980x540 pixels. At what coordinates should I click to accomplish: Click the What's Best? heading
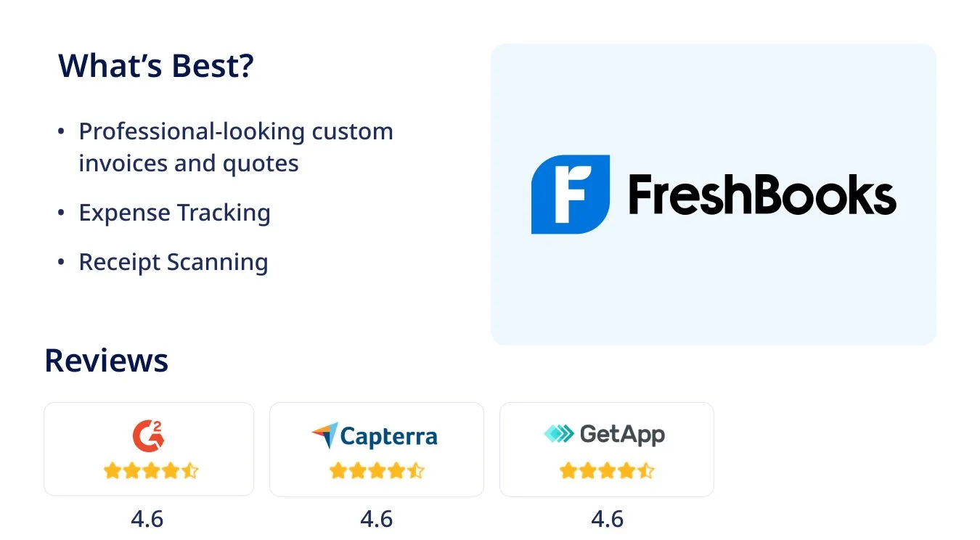tap(156, 66)
